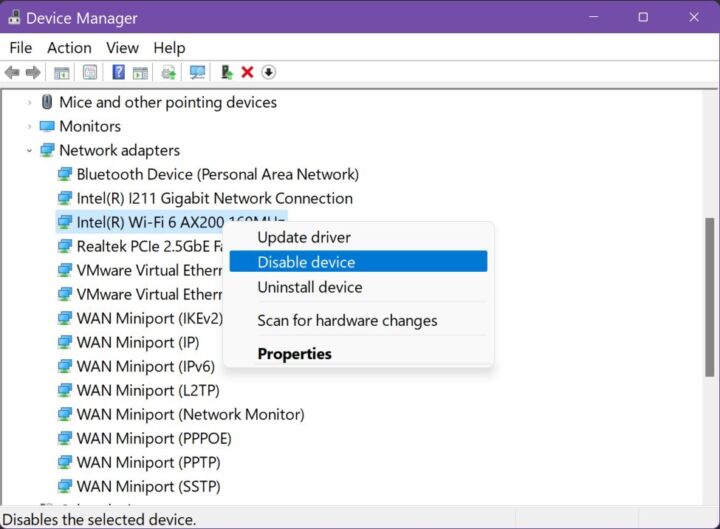Click the red X Uninstall device icon
720x529 pixels.
tap(247, 72)
